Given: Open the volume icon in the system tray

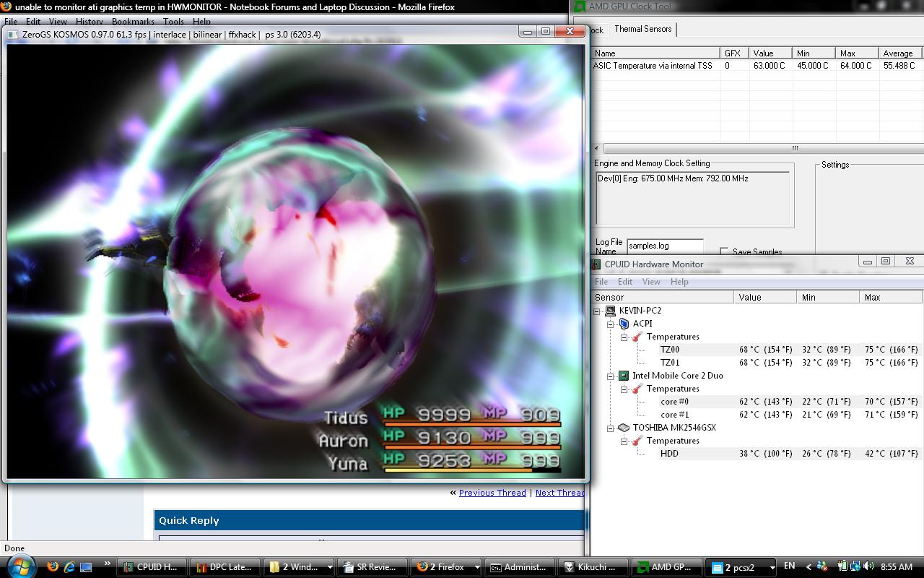Looking at the screenshot, I should (868, 566).
